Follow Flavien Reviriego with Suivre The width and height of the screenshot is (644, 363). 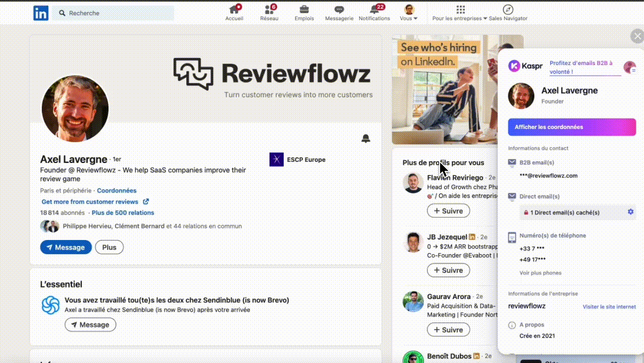click(x=448, y=211)
